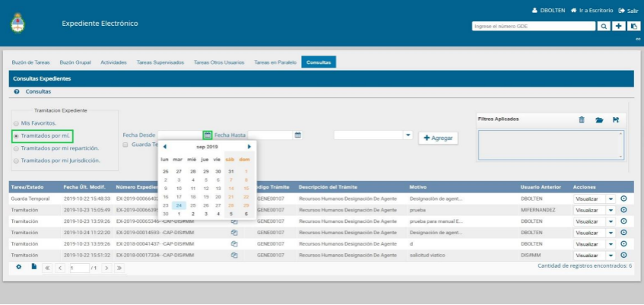Open the Fecha Hasta calendar icon
Screen dimensions: 644x305
click(x=298, y=135)
